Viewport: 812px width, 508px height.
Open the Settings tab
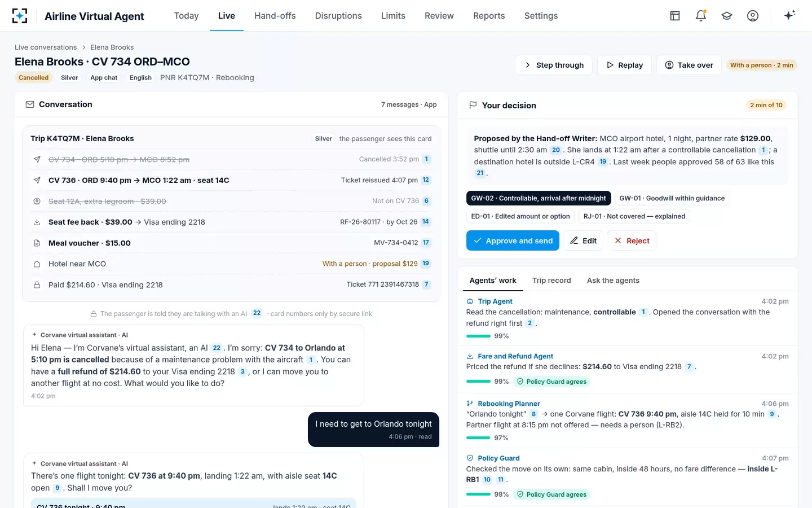coord(541,16)
